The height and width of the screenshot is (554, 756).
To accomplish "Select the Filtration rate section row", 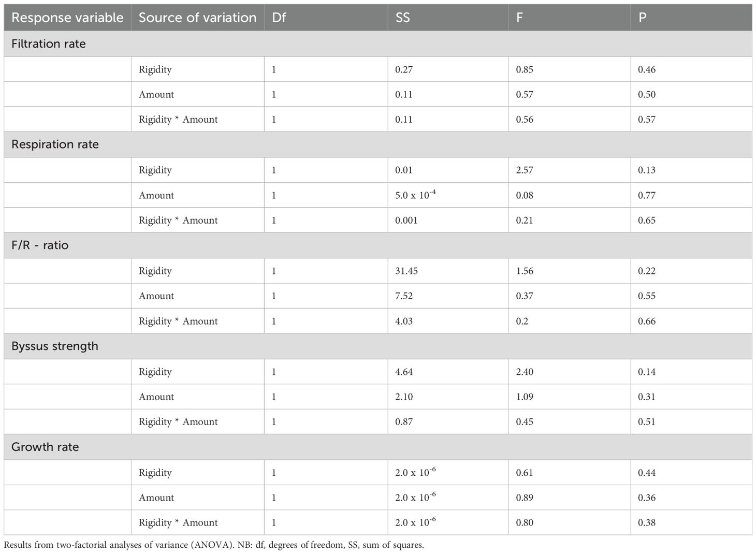I will tap(378, 44).
